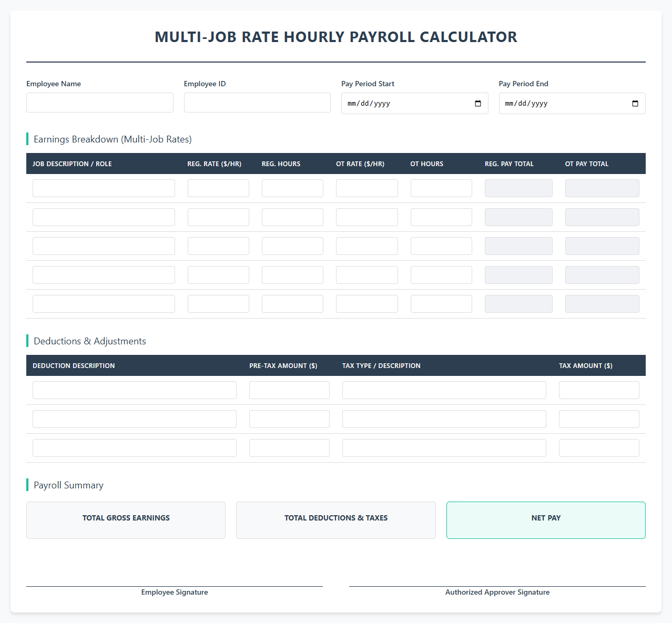Viewport: 672px width, 623px height.
Task: Click the "Payroll Summary" heading
Action: (x=68, y=485)
